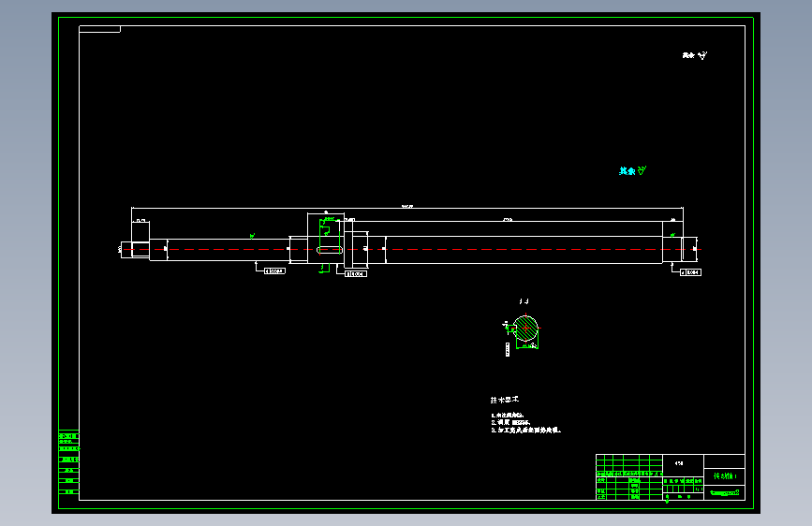Select the keyway slot on the shaft
This screenshot has width=812, height=526.
(330, 250)
